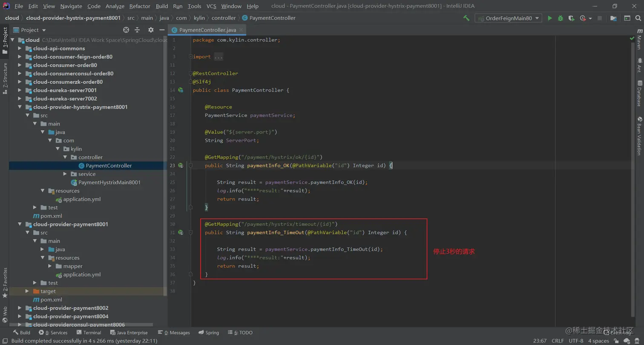Expand the cloud-api-commons module
Viewport: 644px width, 345px height.
click(x=20, y=48)
